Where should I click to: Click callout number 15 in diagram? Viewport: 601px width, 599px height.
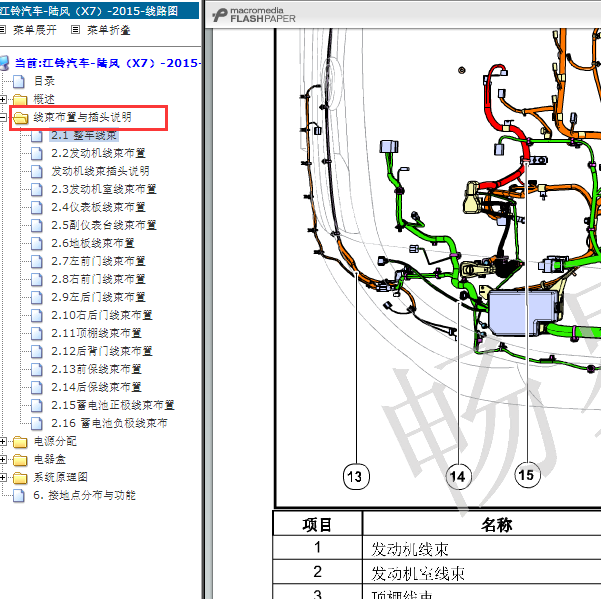click(527, 475)
